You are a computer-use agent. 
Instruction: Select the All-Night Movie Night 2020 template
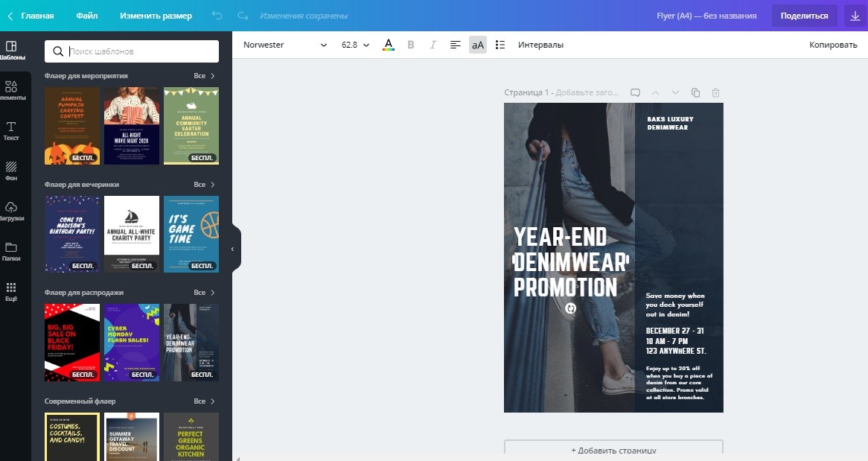[132, 126]
